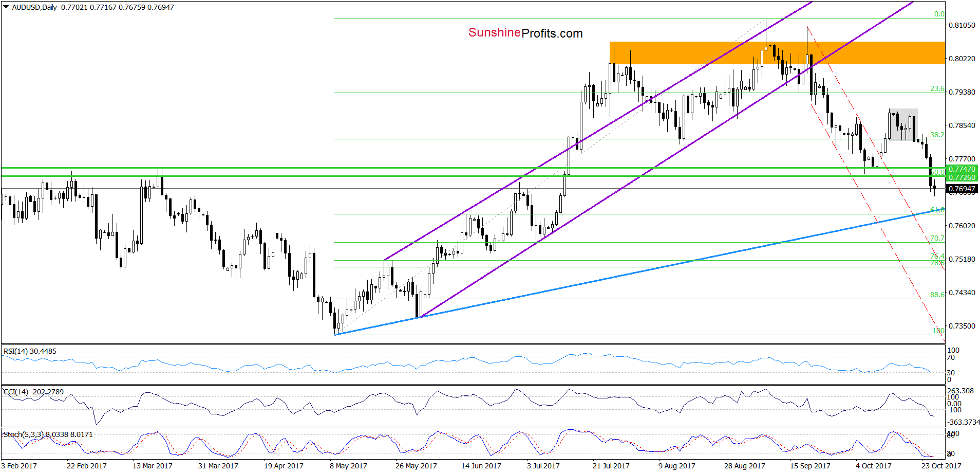Click the 0.73500 price axis value
The height and width of the screenshot is (473, 980).
point(962,326)
